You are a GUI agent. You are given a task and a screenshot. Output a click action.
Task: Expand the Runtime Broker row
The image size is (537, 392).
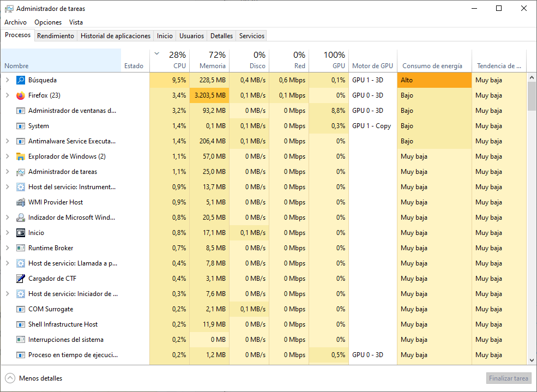(x=8, y=248)
